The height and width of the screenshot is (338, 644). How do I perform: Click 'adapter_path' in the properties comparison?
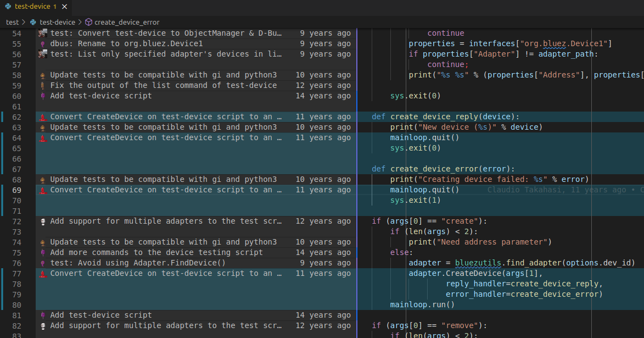click(x=566, y=54)
